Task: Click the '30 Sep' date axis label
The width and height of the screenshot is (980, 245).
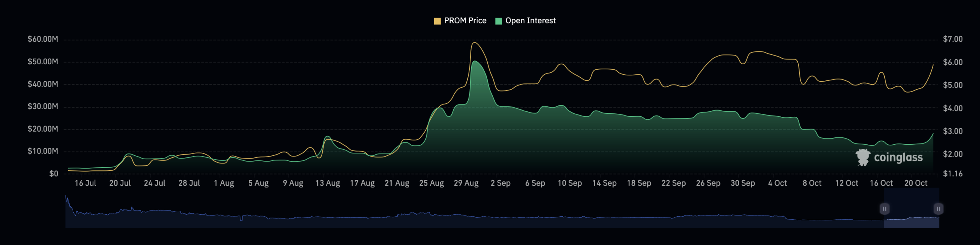Action: coord(743,183)
